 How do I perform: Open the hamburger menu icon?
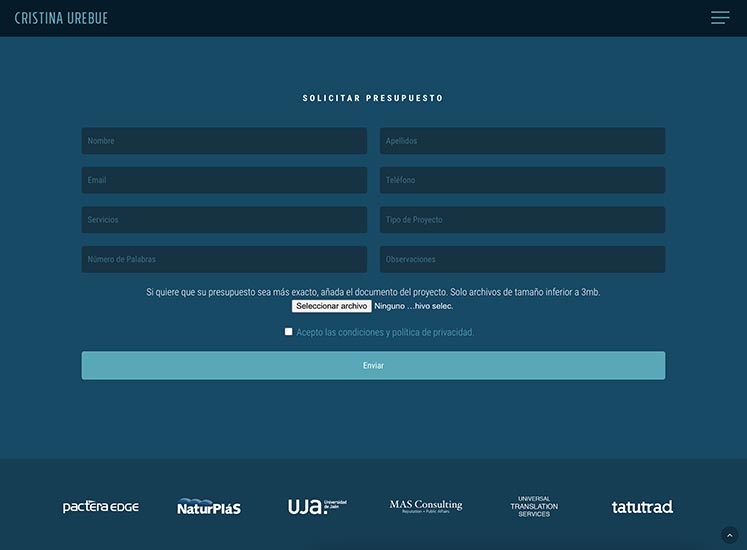(x=720, y=18)
